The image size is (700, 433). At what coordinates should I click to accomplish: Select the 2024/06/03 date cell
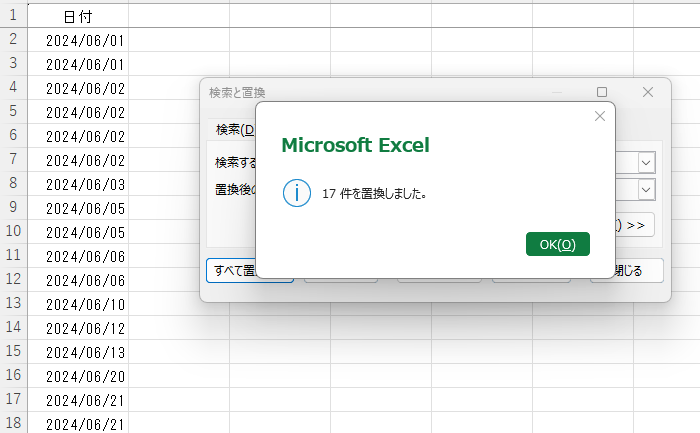pyautogui.click(x=78, y=184)
